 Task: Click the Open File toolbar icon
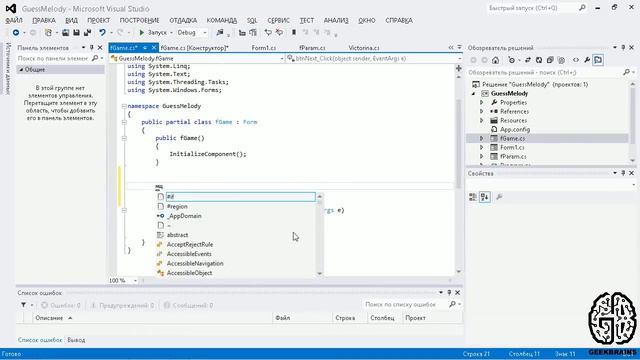(x=65, y=33)
